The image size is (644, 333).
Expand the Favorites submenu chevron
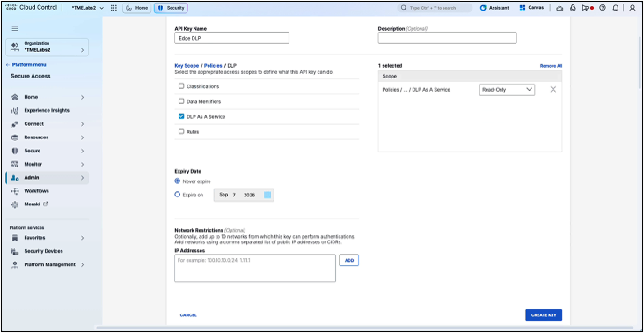(x=82, y=238)
